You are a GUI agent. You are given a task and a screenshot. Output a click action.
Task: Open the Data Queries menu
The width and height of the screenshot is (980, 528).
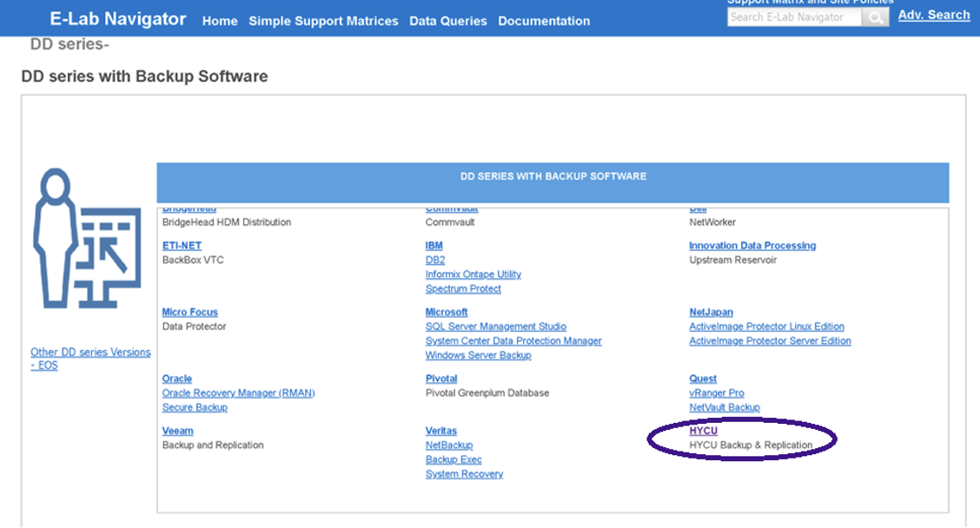pos(448,21)
